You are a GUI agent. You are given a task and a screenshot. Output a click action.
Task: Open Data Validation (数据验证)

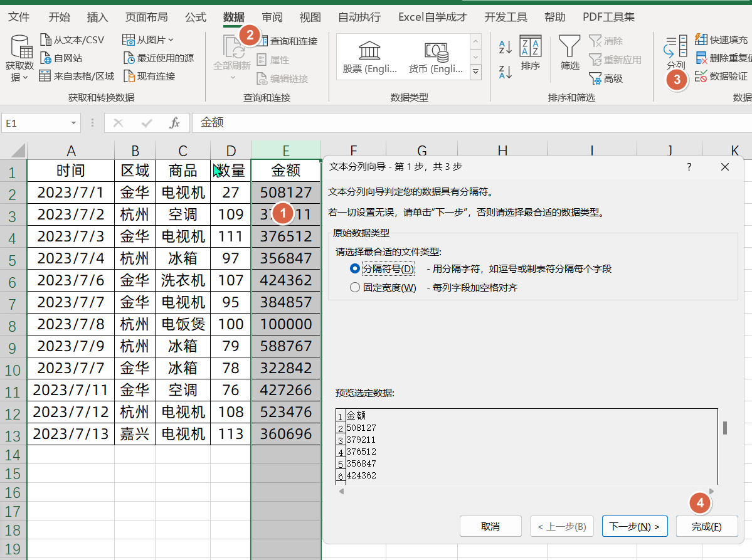pyautogui.click(x=721, y=77)
